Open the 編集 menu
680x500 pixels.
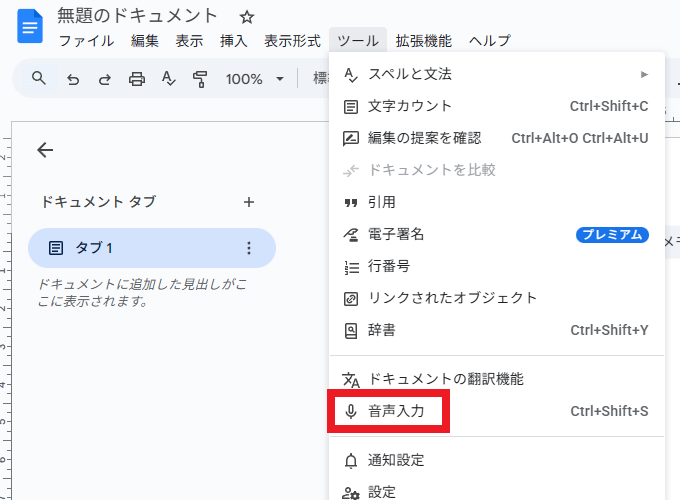pyautogui.click(x=145, y=41)
